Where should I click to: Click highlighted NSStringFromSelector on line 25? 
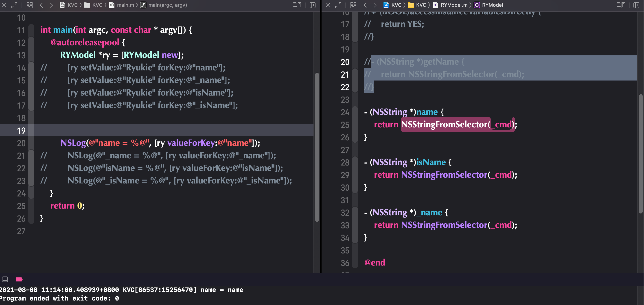point(444,124)
